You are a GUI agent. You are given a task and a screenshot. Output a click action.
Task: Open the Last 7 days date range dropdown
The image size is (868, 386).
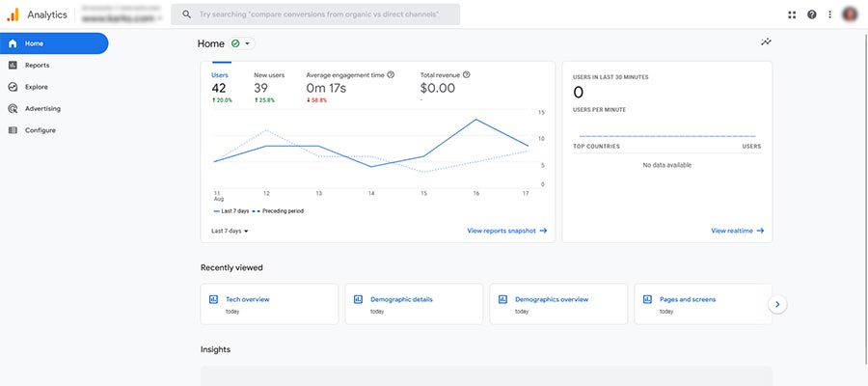point(230,231)
